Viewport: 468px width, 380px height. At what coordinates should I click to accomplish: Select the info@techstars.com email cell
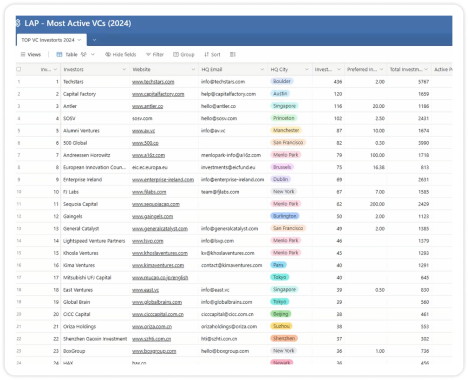click(233, 82)
